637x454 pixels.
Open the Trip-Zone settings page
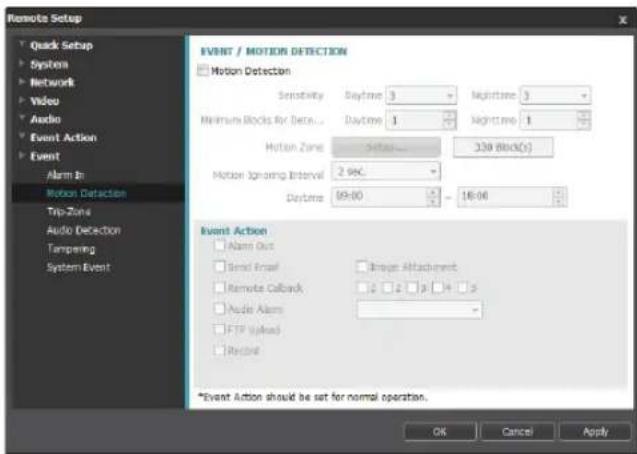(x=69, y=212)
